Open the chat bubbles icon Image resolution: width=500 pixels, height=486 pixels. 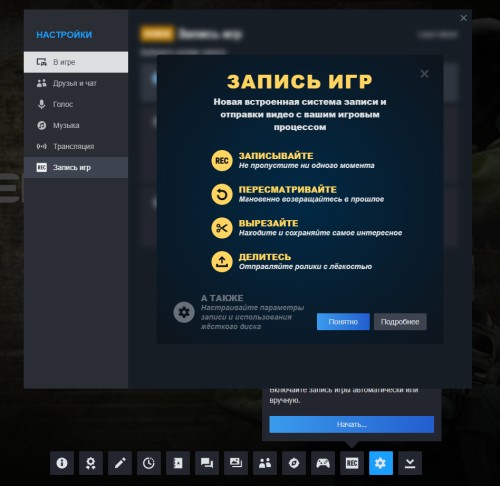click(x=207, y=463)
